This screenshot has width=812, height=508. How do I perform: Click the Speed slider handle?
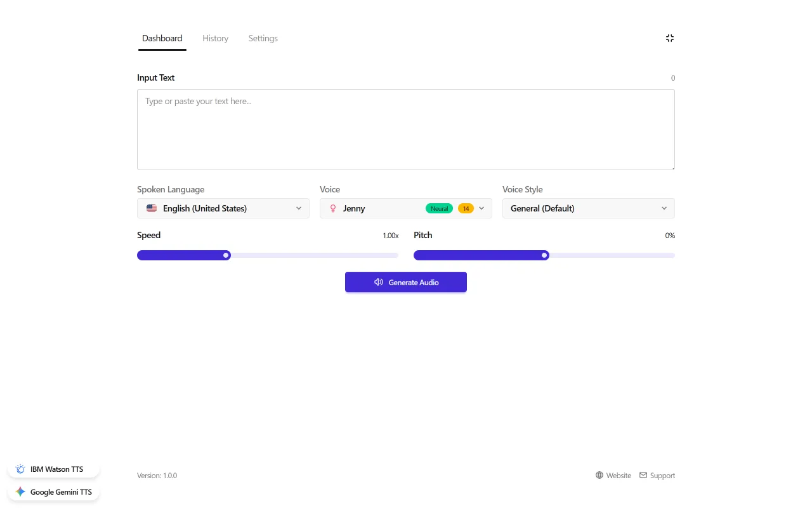pos(226,255)
